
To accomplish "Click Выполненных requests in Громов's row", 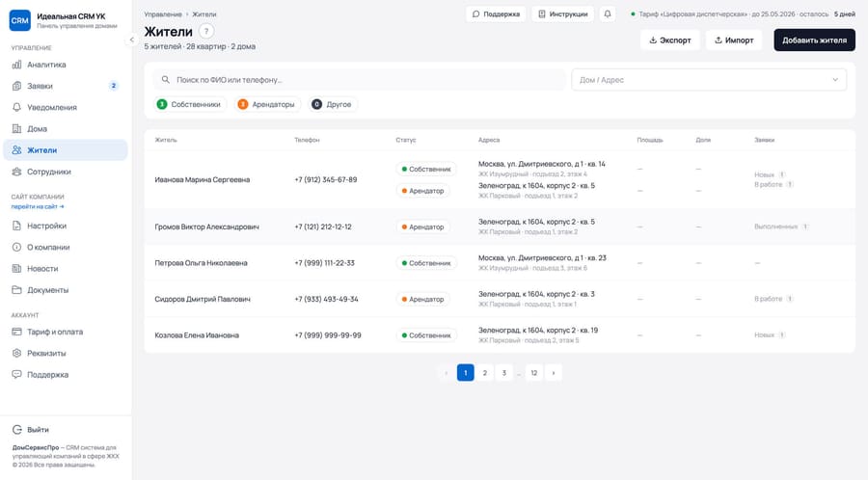I will point(781,227).
